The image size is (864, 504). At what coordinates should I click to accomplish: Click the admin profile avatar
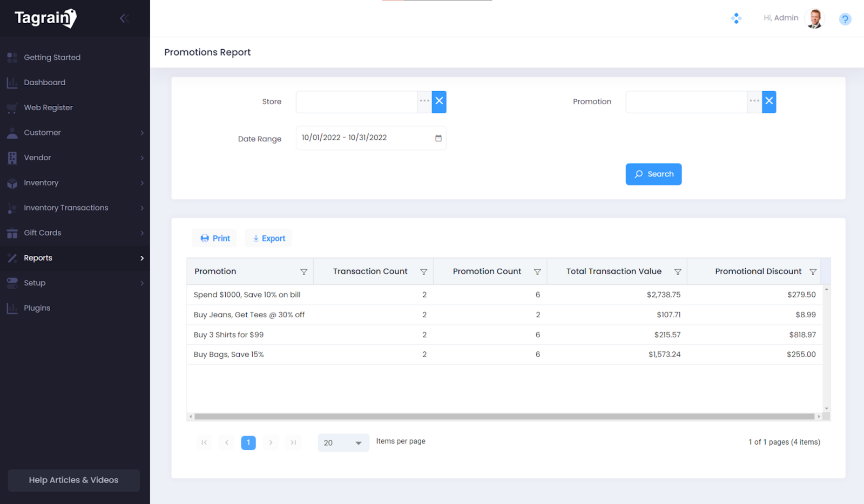point(814,18)
